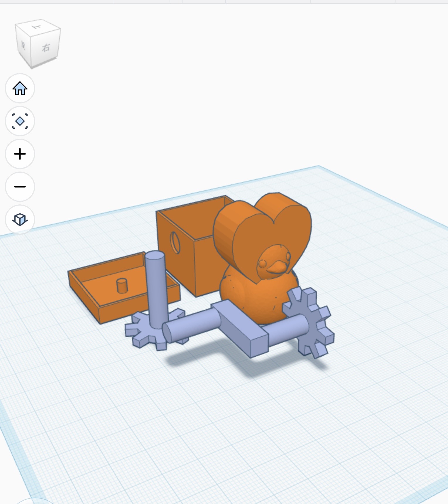Click the 右 face of view cube
The width and height of the screenshot is (448, 504).
(45, 48)
